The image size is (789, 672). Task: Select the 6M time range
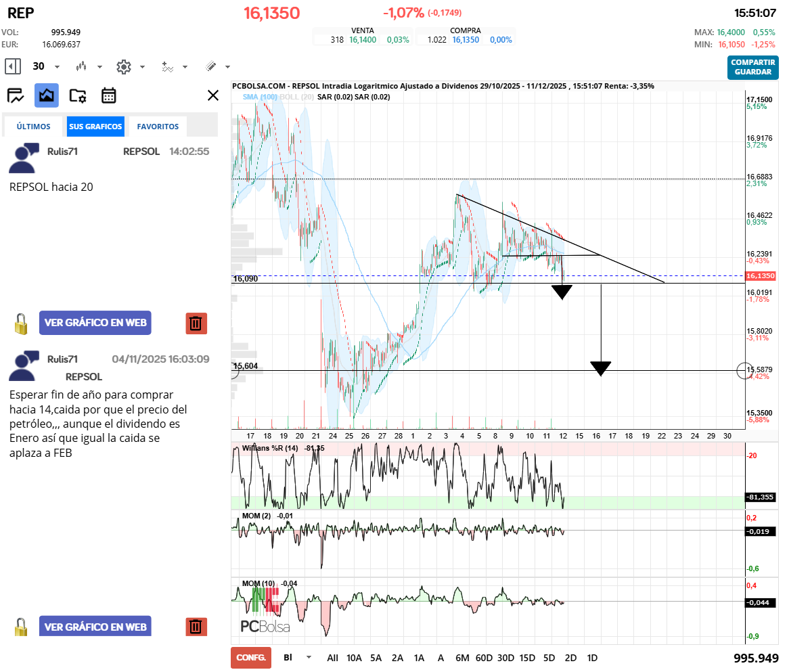point(462,658)
